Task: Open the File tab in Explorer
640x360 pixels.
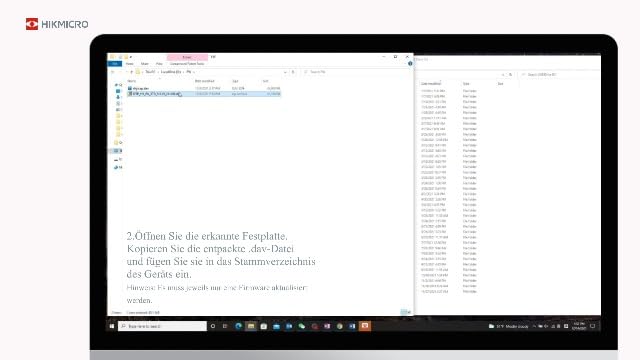Action: pos(115,64)
